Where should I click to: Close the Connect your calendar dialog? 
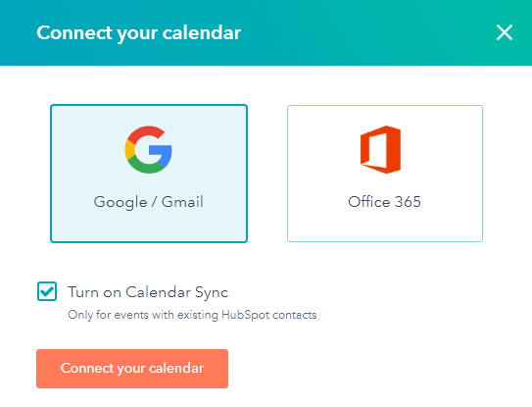click(x=505, y=32)
